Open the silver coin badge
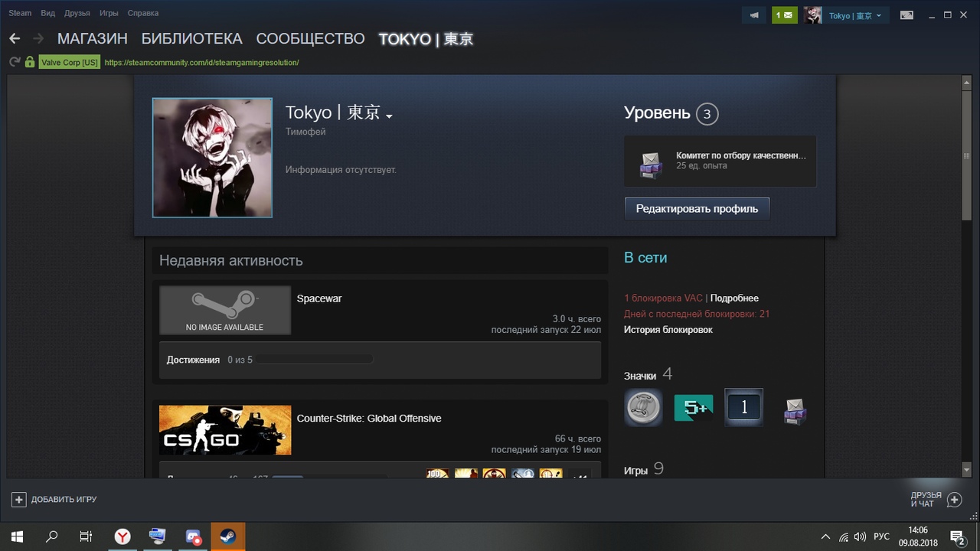Viewport: 980px width, 551px height. [x=643, y=408]
